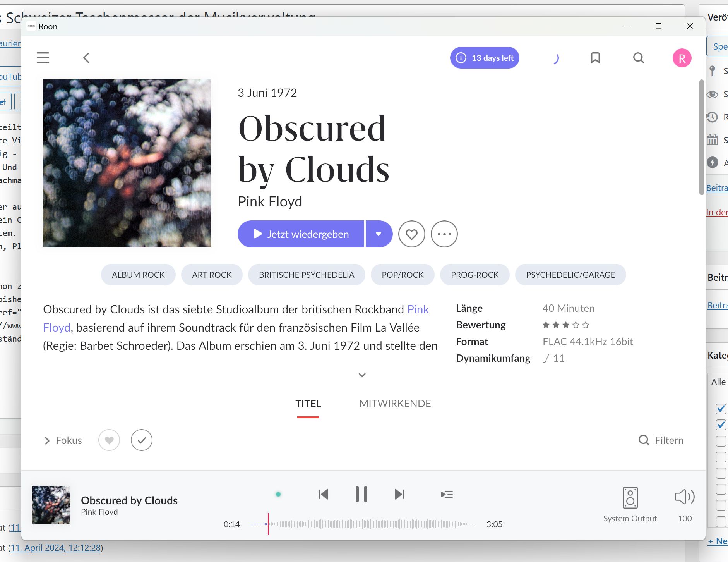
Task: Select the BRITISCHE PSYCHEDELIA genre tag
Action: click(307, 275)
